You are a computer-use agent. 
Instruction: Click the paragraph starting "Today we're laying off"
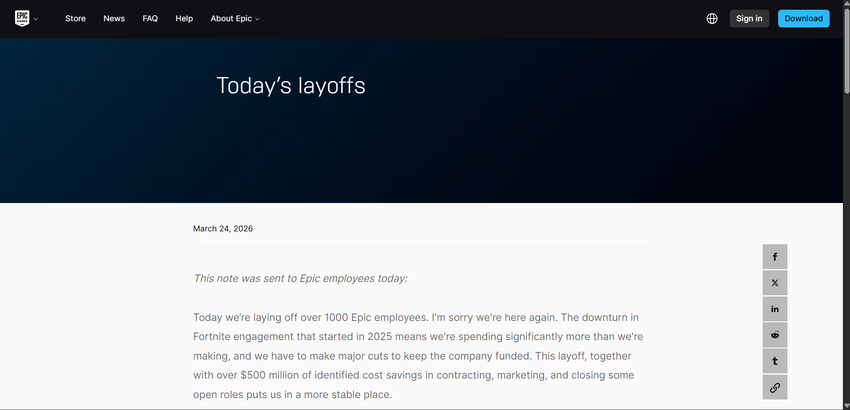click(x=420, y=356)
